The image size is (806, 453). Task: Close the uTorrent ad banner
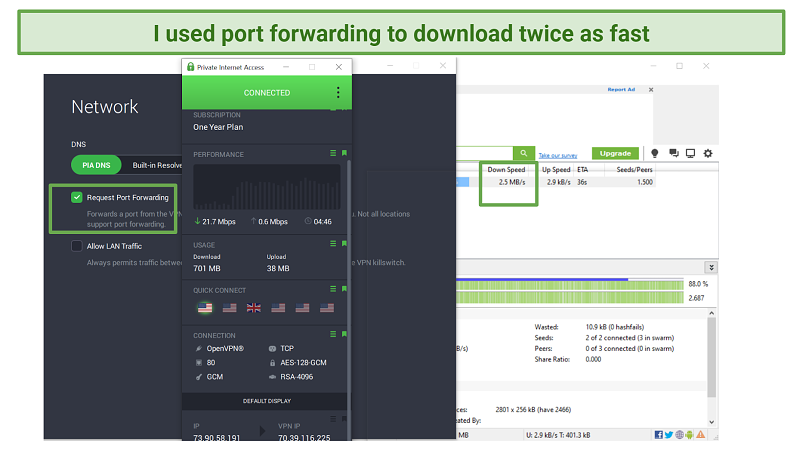click(651, 89)
